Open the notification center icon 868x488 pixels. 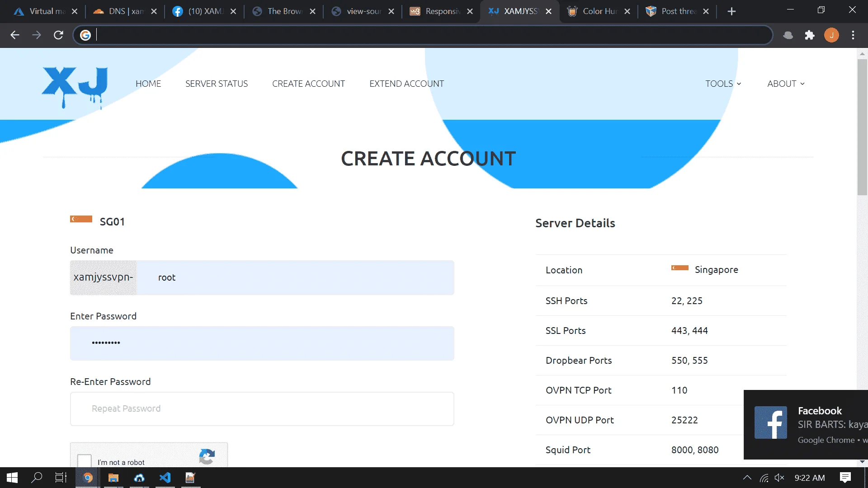(x=845, y=478)
